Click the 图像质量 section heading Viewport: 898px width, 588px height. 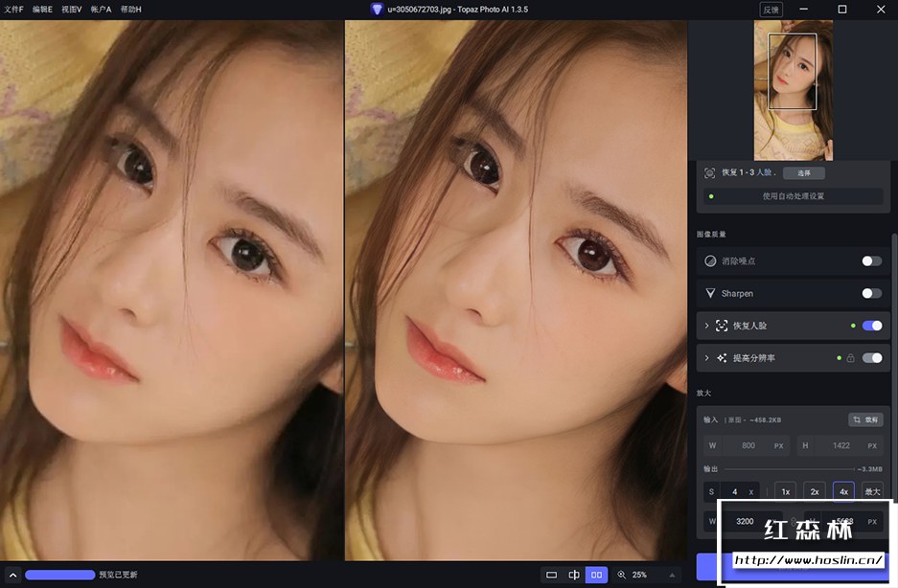pyautogui.click(x=711, y=235)
